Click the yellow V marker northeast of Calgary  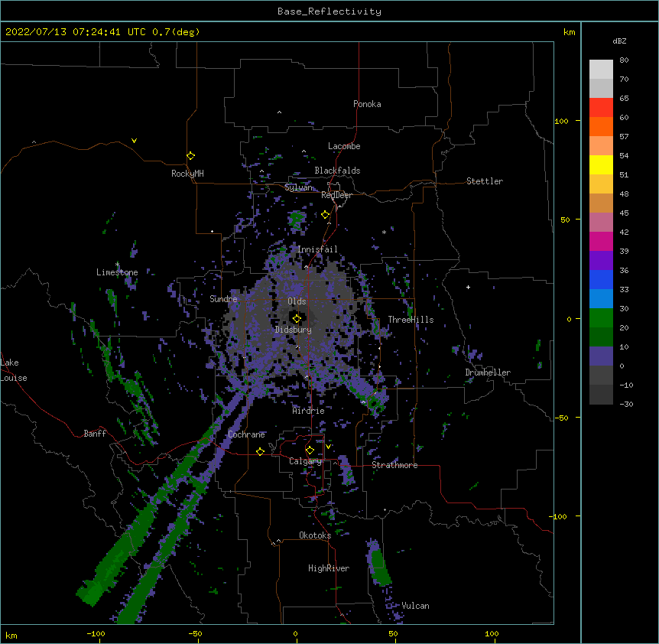(328, 447)
